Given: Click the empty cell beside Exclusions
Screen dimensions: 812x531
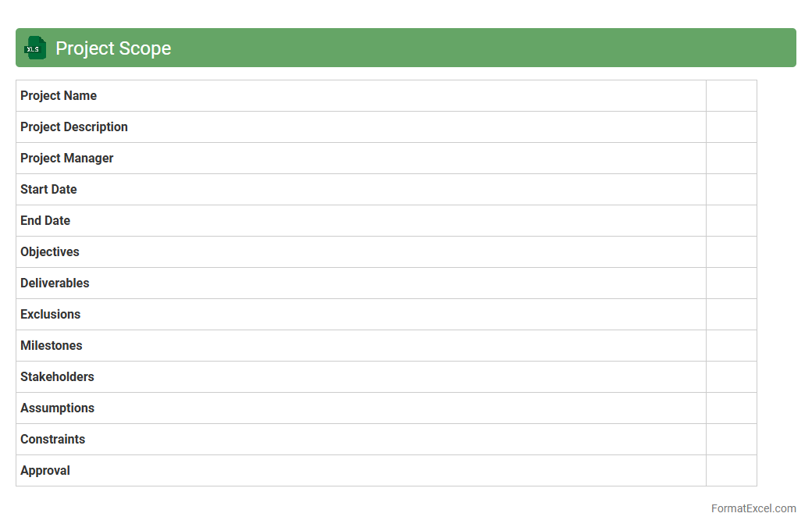Looking at the screenshot, I should pyautogui.click(x=731, y=315).
